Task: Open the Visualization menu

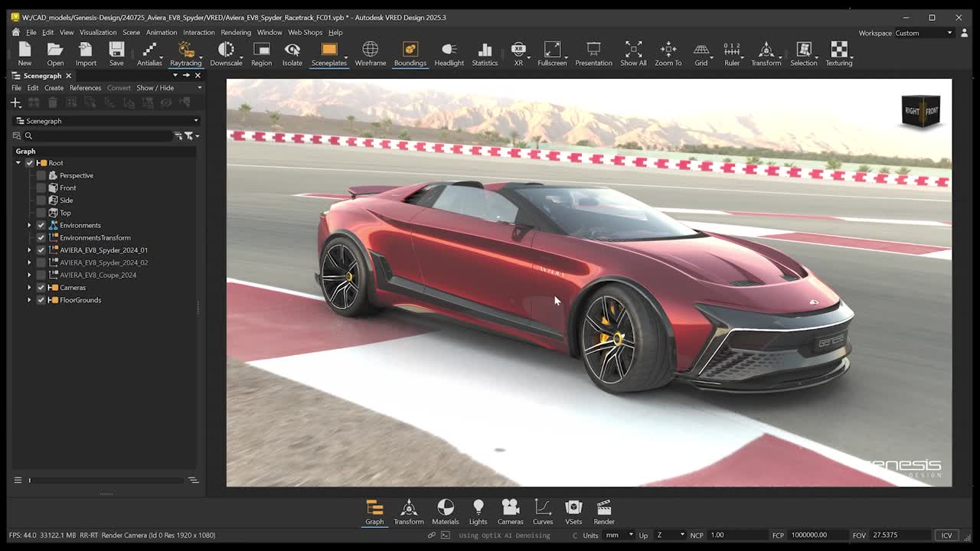Action: click(97, 32)
